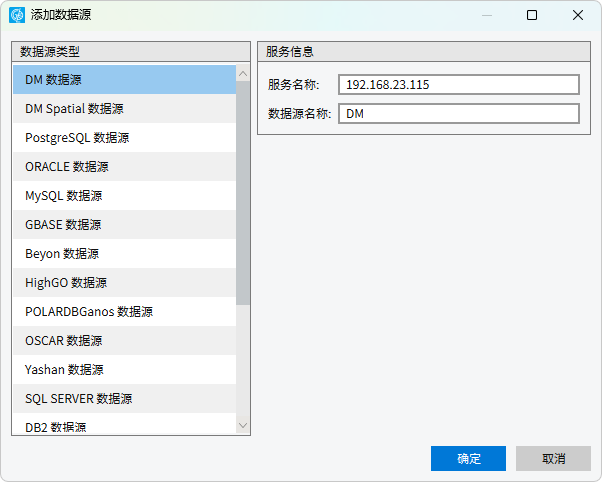Select OSCAR 数据源 row
Viewport: 602px width, 482px height.
(124, 341)
